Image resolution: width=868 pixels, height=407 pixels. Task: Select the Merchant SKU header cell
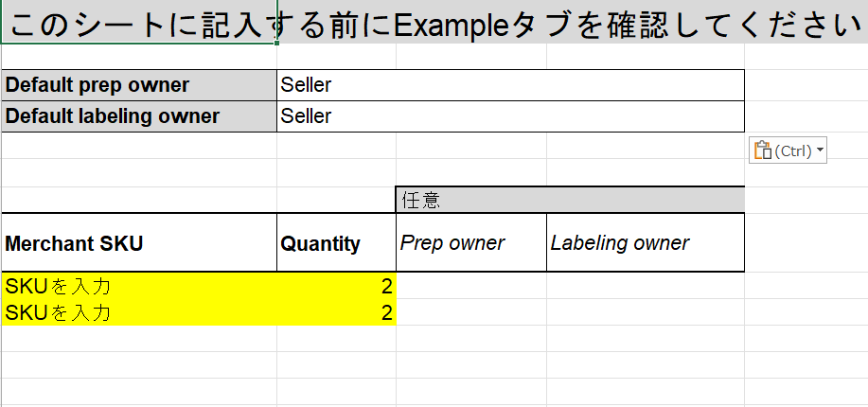point(139,242)
